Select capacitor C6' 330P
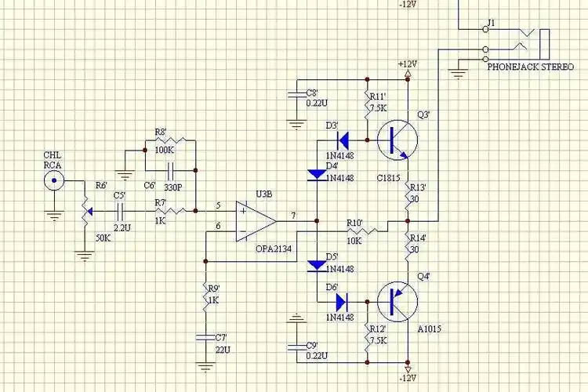The width and height of the screenshot is (588, 392). coord(169,169)
